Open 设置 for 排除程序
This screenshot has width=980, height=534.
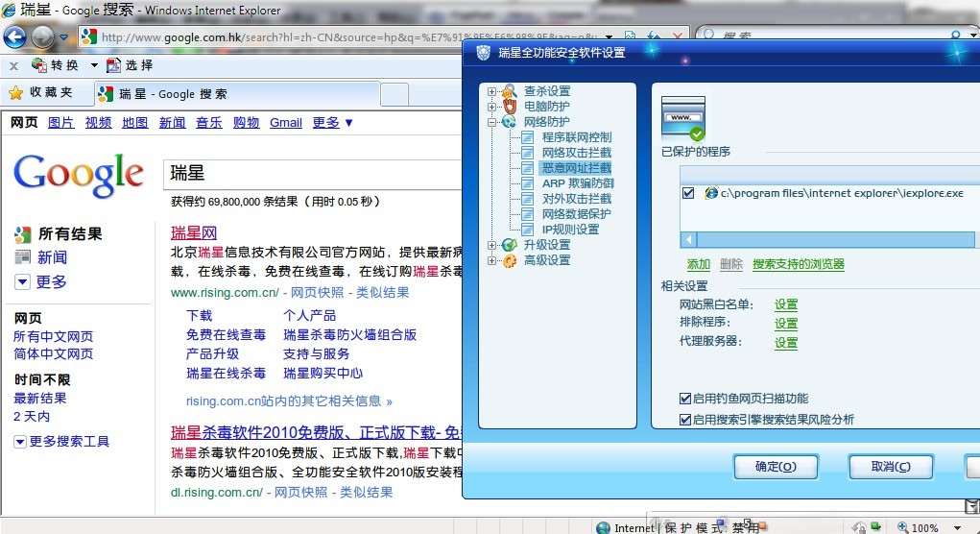click(785, 324)
